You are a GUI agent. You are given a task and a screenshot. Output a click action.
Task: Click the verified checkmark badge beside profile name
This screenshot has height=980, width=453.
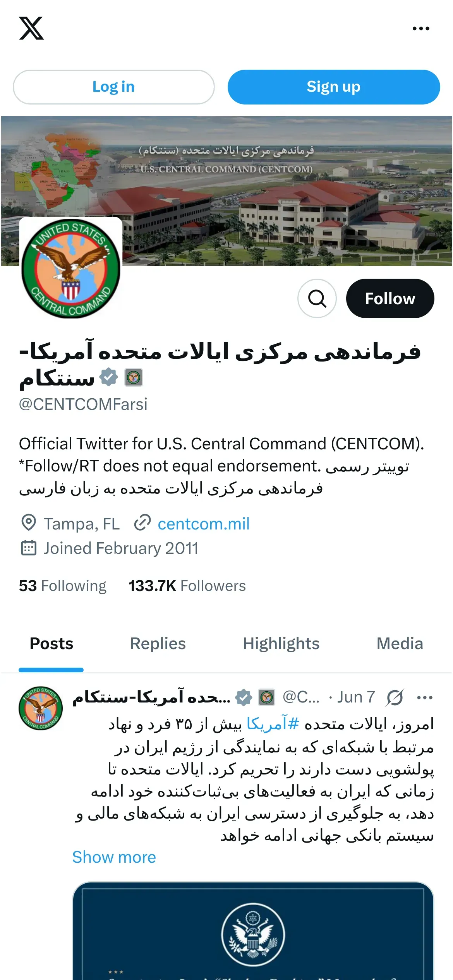pos(109,377)
